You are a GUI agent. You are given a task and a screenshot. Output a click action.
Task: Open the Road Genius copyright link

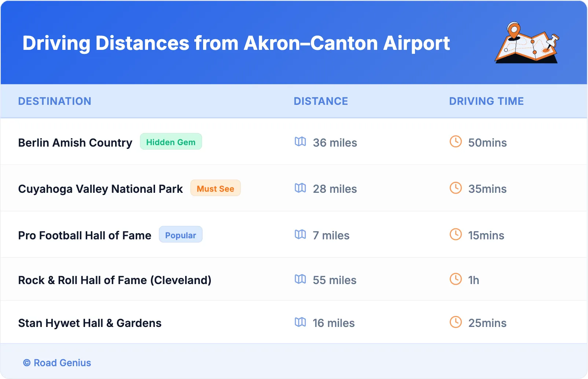coord(57,363)
